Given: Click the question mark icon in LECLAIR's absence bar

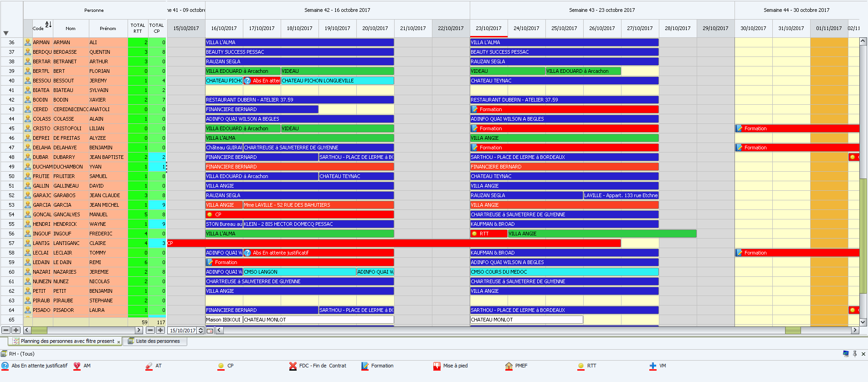Looking at the screenshot, I should tap(247, 253).
